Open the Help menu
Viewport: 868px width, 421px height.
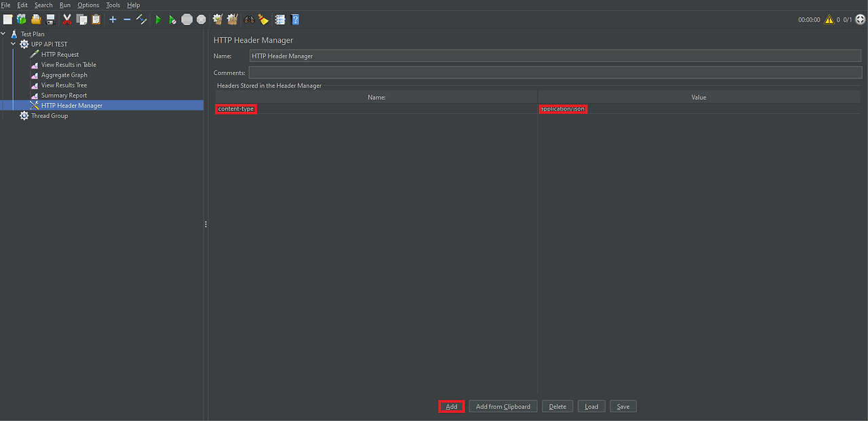(x=134, y=5)
